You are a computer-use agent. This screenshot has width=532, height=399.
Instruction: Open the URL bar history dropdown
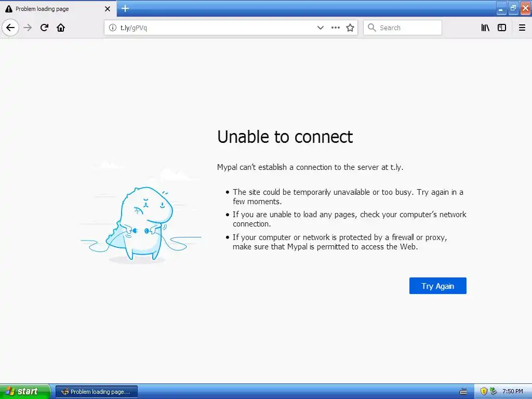(320, 28)
